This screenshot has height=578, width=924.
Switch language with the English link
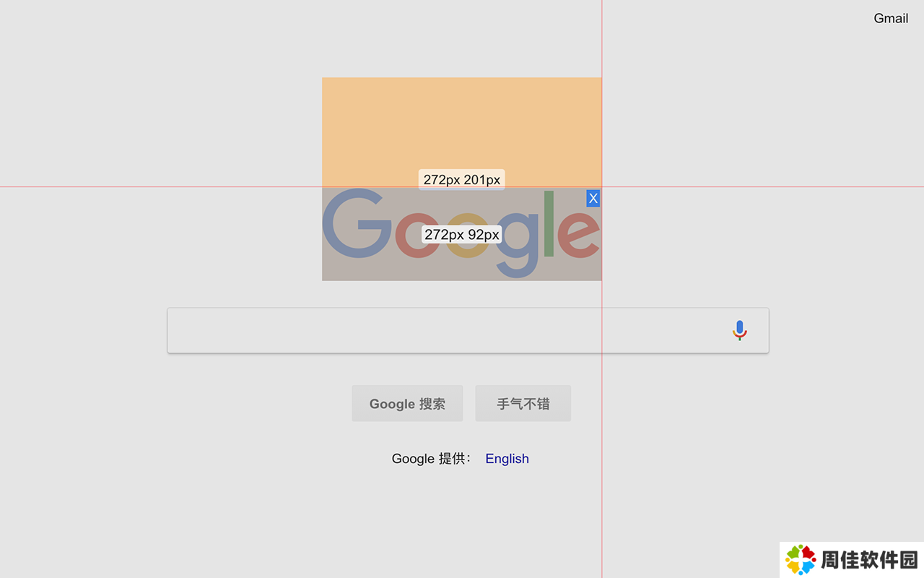(x=507, y=459)
